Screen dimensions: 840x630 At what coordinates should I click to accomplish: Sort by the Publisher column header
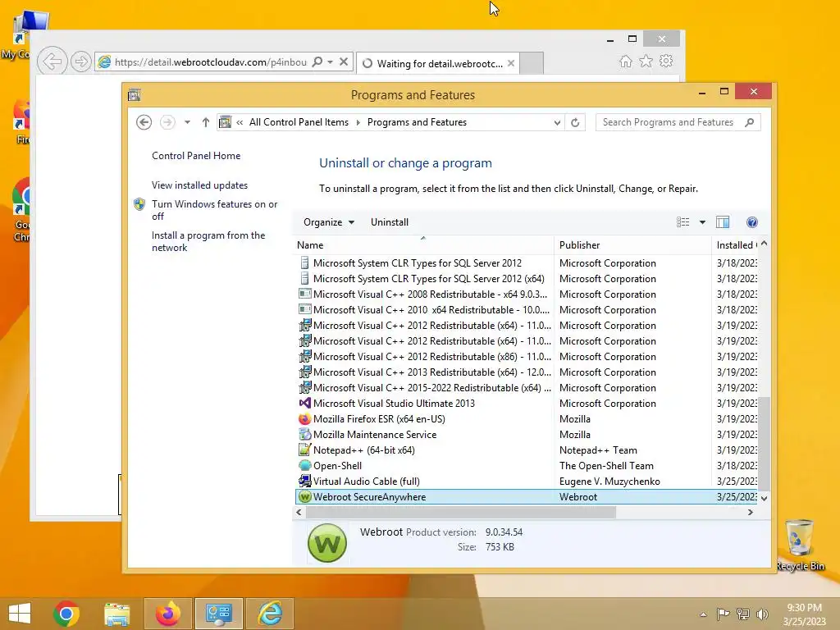633,244
